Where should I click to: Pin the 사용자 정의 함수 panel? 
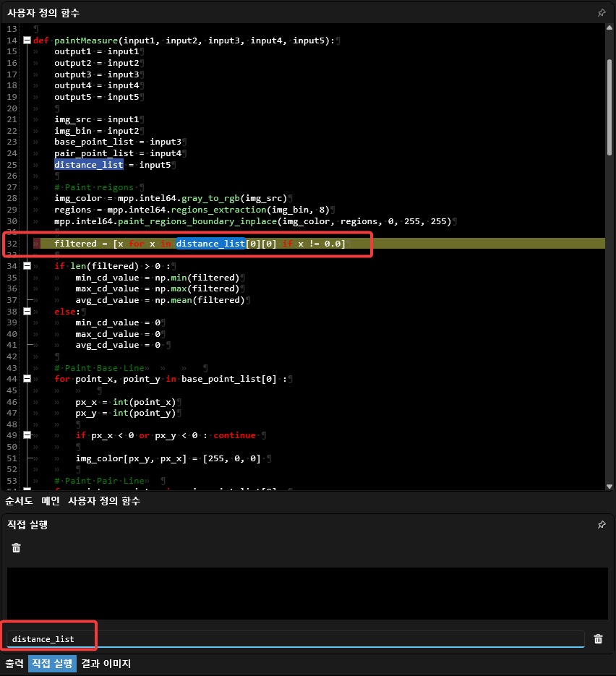point(601,13)
